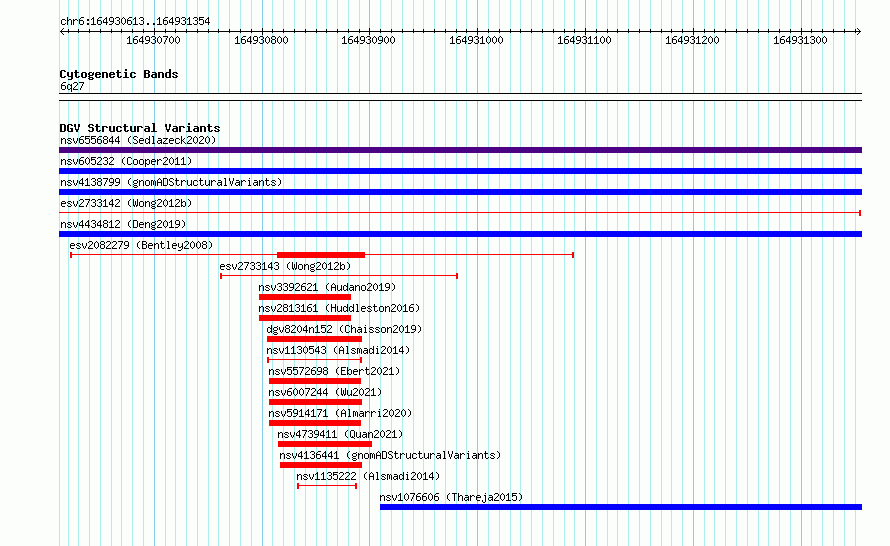Viewport: 890px width, 546px height.
Task: Open nsv6007244 (Wu2021) label
Action: coord(325,392)
